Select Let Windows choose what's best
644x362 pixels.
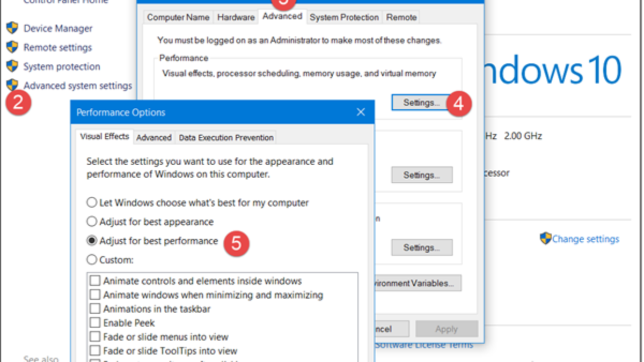(x=197, y=203)
